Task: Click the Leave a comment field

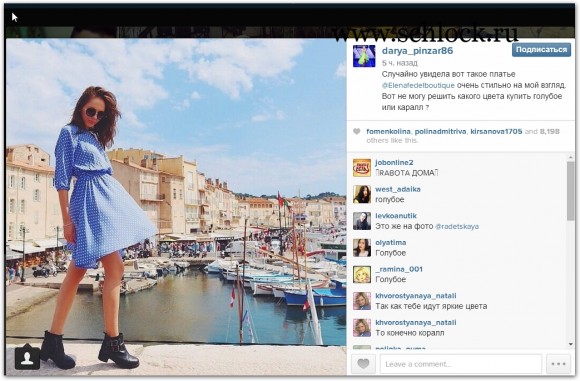Action: (461, 364)
